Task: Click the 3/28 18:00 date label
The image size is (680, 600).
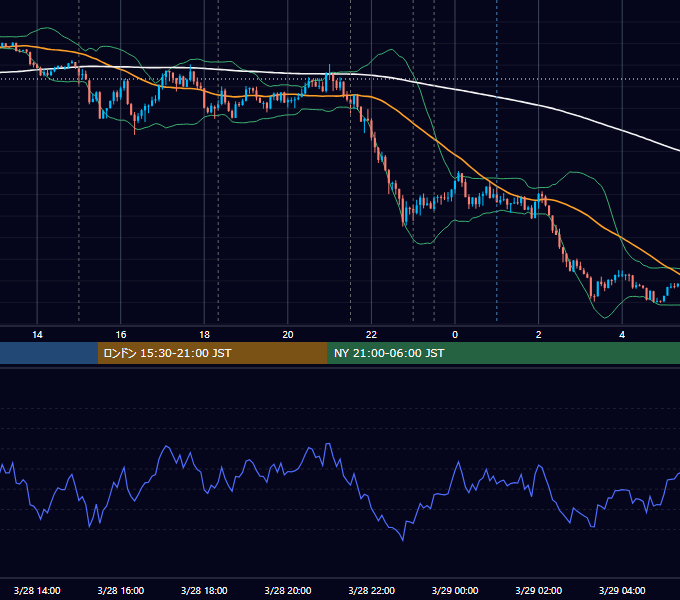Action: [204, 590]
